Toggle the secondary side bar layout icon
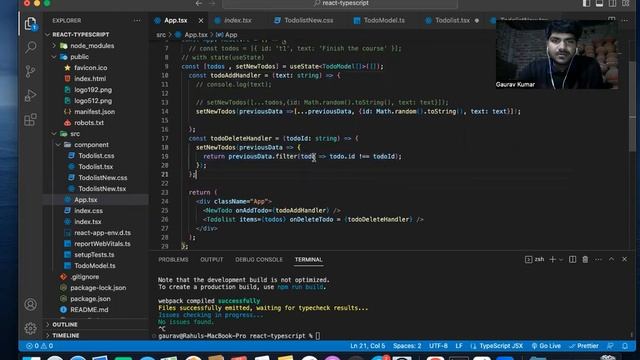This screenshot has width=640, height=360. 612,3
